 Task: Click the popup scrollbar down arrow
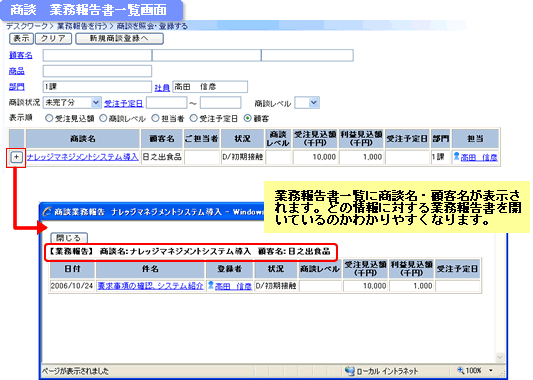click(500, 357)
